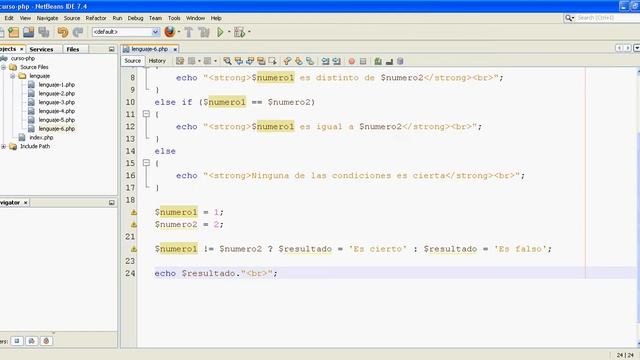Stop macro recording icon
The height and width of the screenshot is (360, 640).
[363, 61]
